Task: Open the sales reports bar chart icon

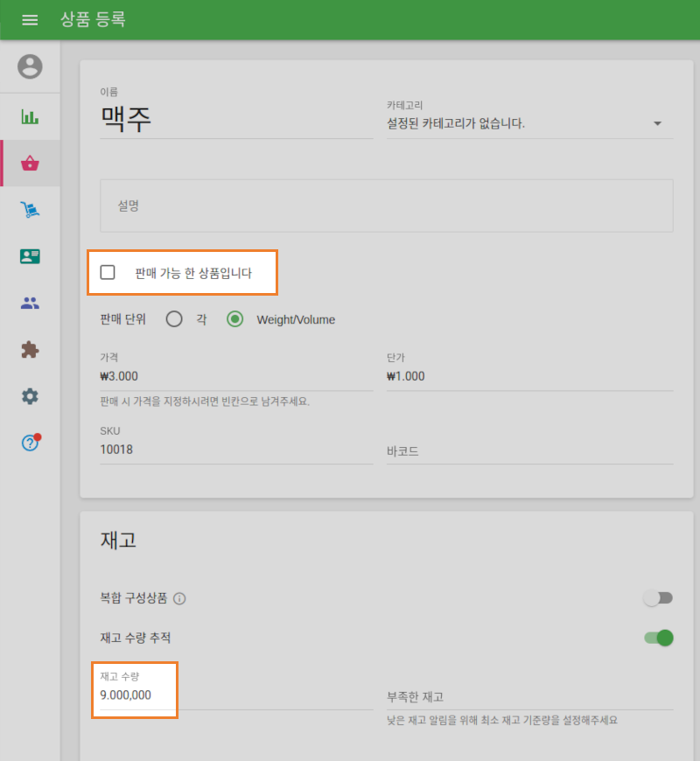Action: pos(30,115)
